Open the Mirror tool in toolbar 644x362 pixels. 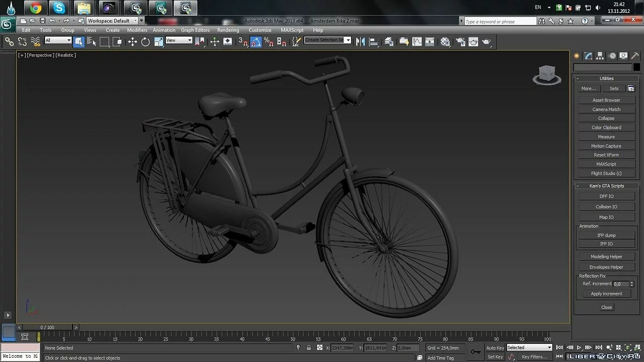pos(361,41)
